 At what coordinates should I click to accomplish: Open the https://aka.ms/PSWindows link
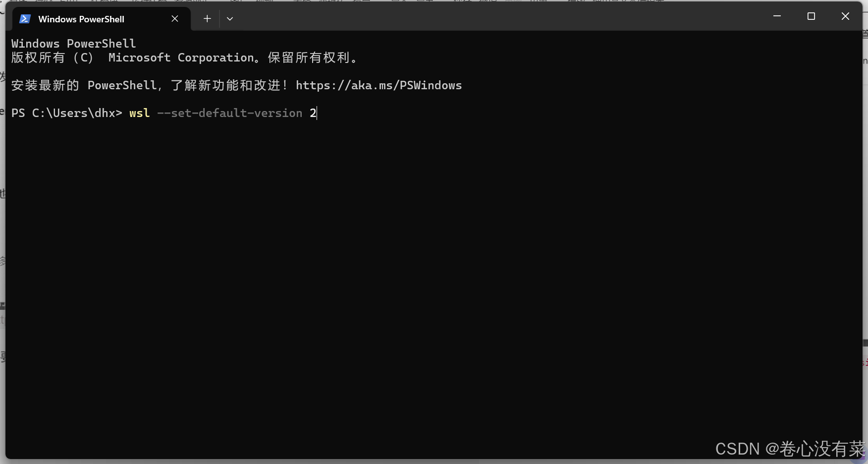pyautogui.click(x=379, y=85)
